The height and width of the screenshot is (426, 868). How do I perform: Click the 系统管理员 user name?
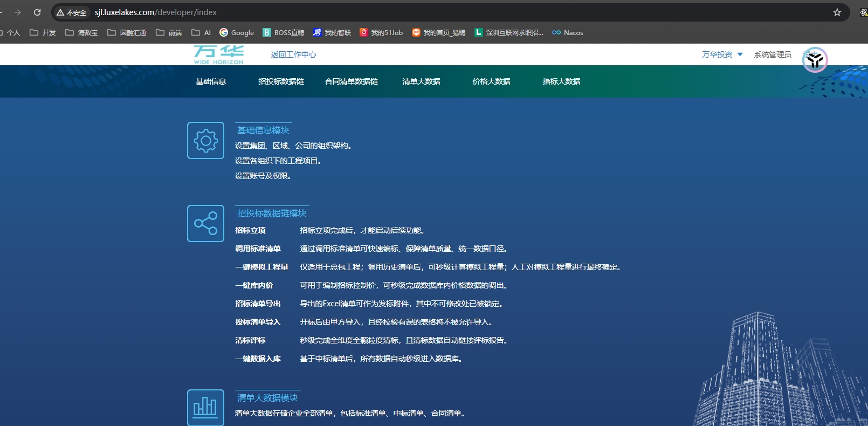tap(773, 54)
